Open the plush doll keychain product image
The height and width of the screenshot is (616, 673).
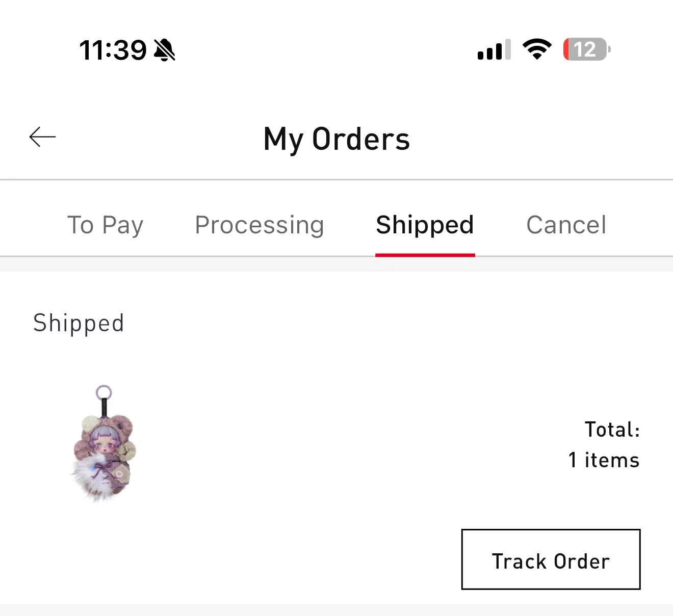pos(105,443)
